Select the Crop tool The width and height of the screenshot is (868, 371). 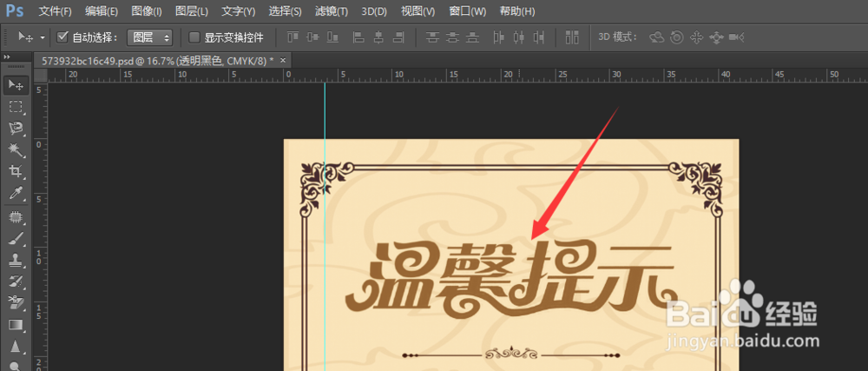[x=16, y=171]
